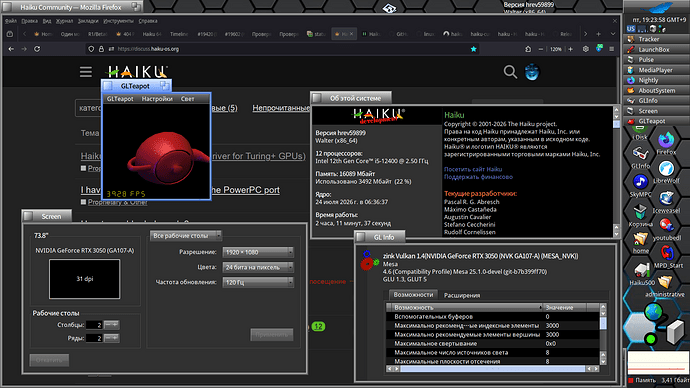Open the LibreWolf desktop icon
This screenshot has width=690, height=388.
pos(666,169)
